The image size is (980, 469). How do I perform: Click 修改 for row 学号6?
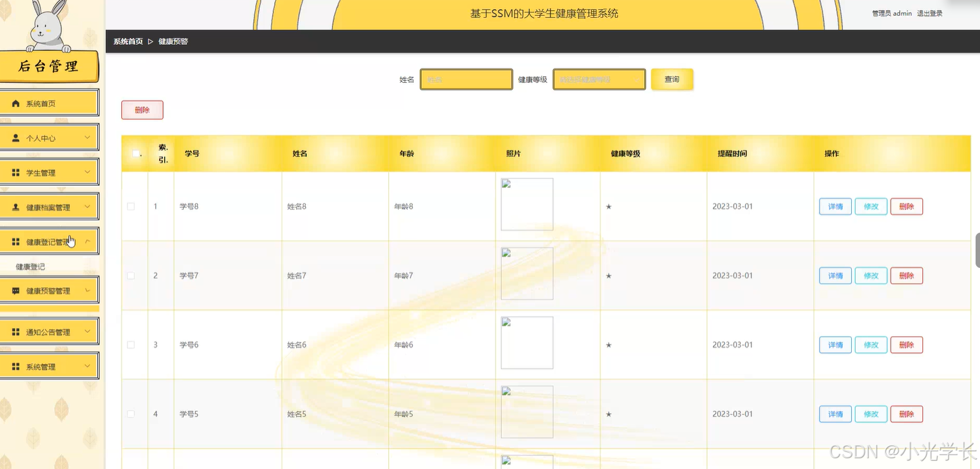point(871,345)
